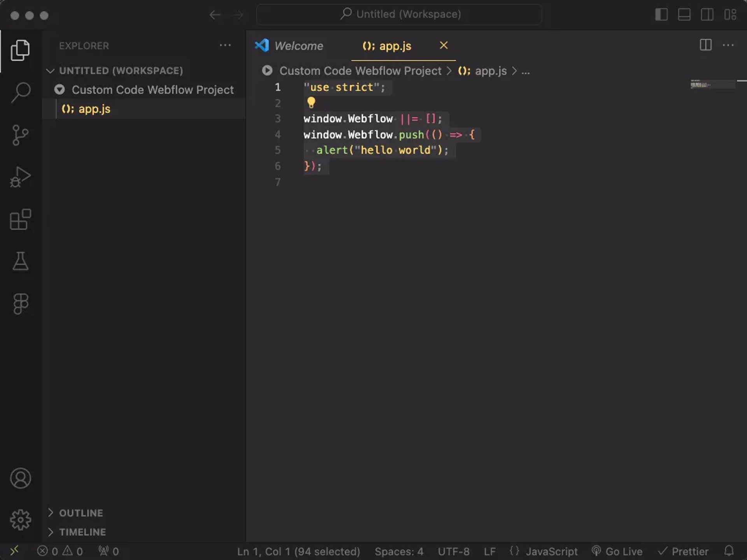Expand the OUTLINE section
Screen dimensions: 747x560
pos(50,513)
